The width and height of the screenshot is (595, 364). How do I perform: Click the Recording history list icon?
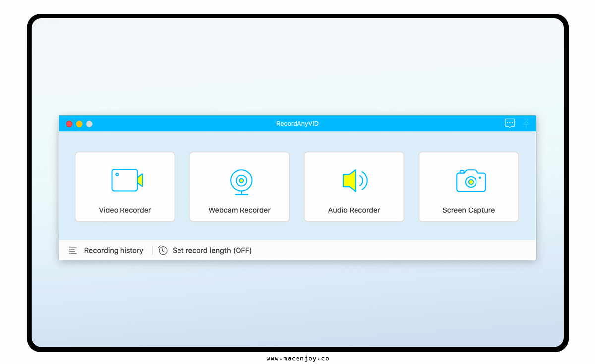tap(73, 251)
